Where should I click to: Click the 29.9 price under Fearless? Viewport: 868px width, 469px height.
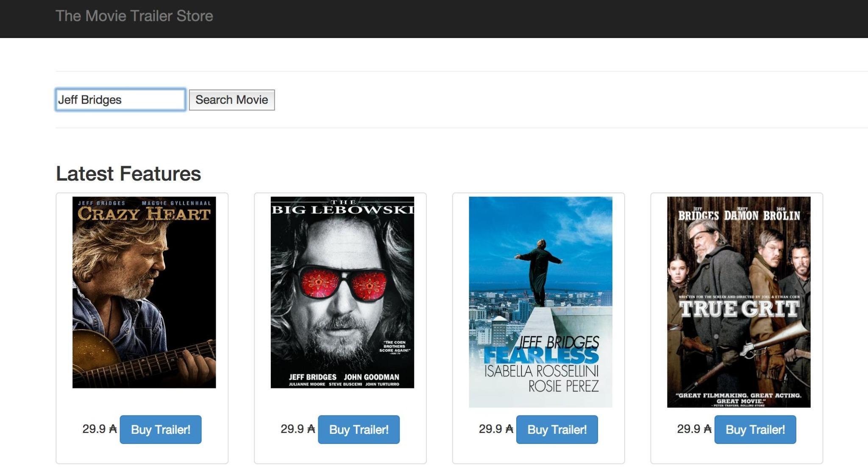[x=490, y=429]
